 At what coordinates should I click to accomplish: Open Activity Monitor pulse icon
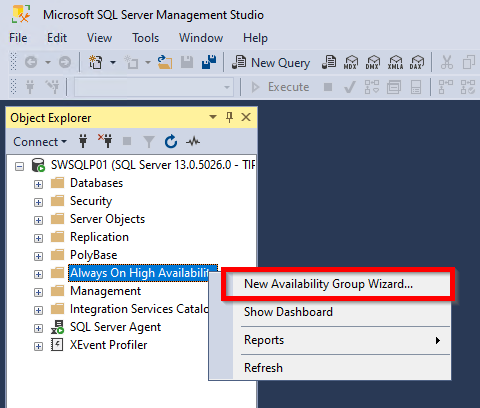193,141
